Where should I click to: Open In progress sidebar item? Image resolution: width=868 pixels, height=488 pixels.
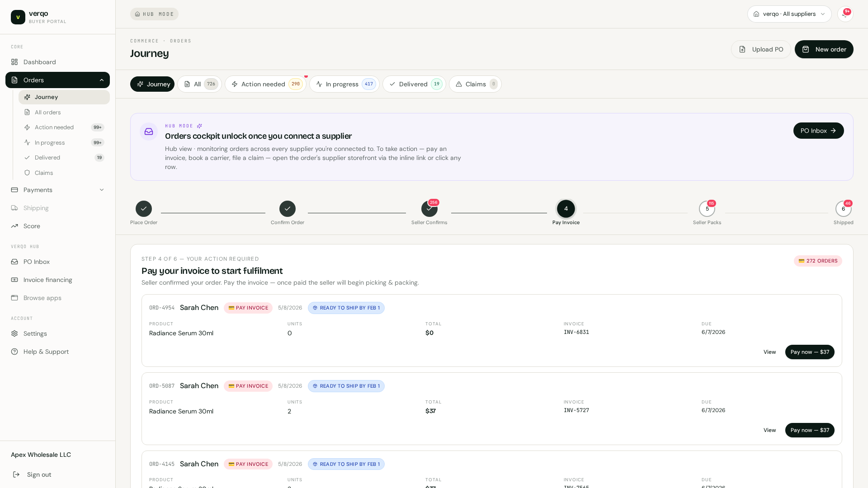(x=64, y=143)
